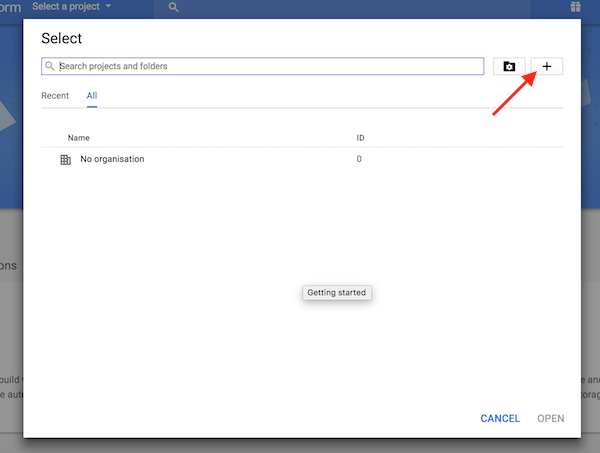Screen dimensions: 600x453
Task: Click the top bar search magnifier icon
Action: coord(174,8)
